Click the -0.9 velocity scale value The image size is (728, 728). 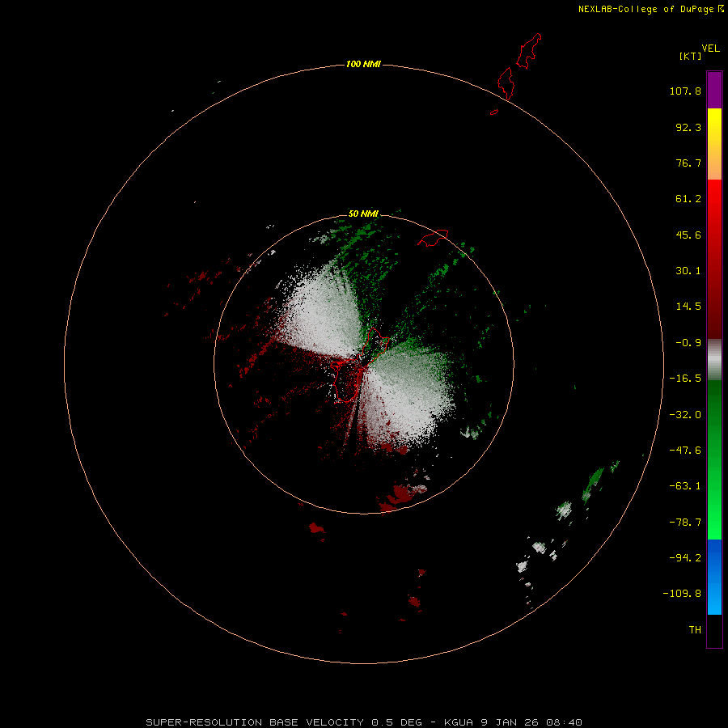click(x=688, y=343)
